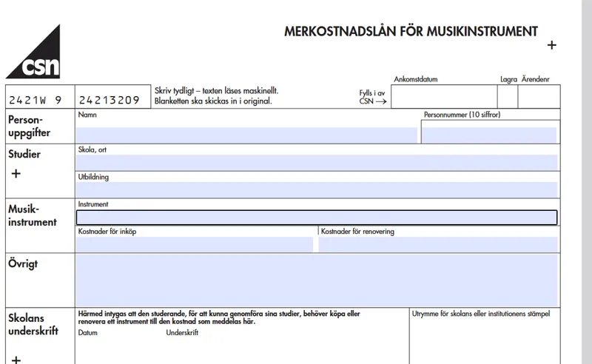
Task: Click the plus mark below Skolans underskrift
Action: click(16, 360)
